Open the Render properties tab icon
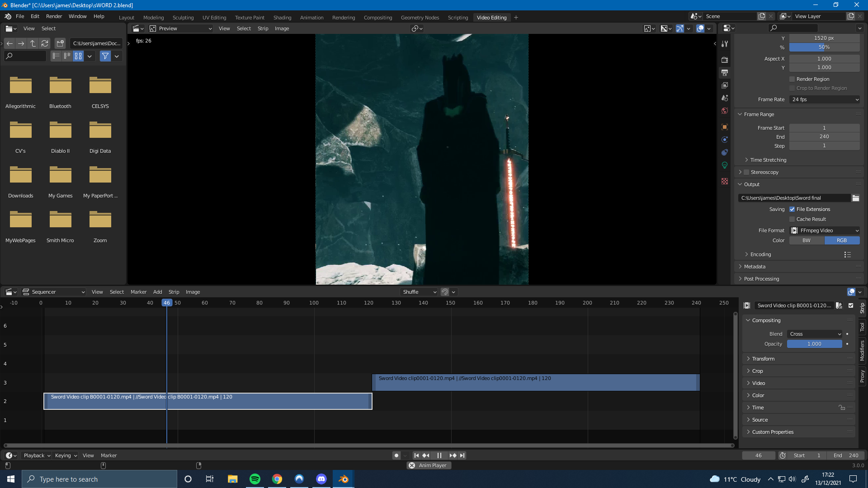The width and height of the screenshot is (868, 488). coord(725,60)
